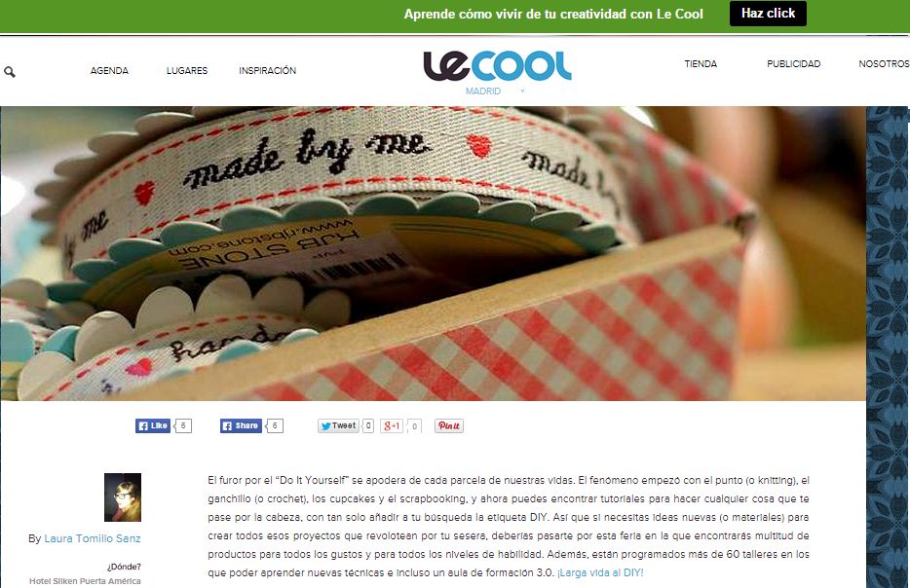
Task: Expand the Madrid city dropdown
Action: click(x=522, y=92)
